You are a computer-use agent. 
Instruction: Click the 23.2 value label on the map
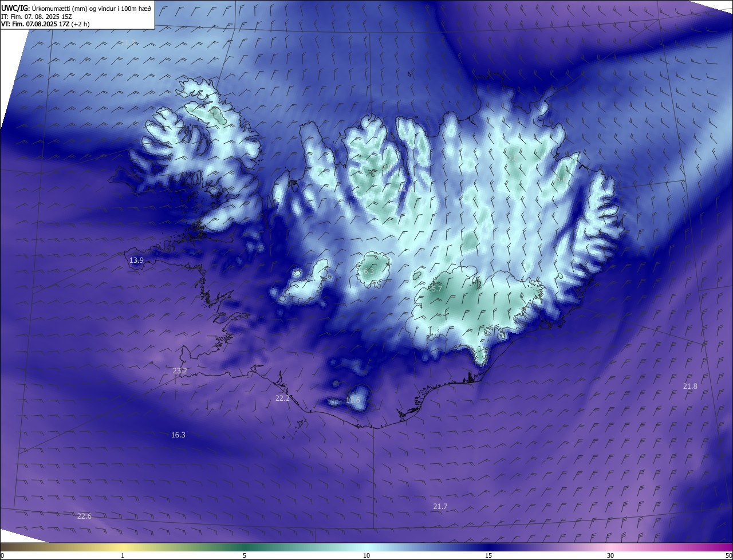[x=180, y=371]
